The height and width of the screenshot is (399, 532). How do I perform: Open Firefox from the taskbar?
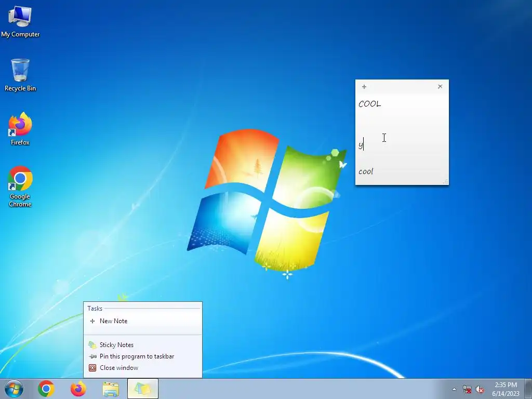(x=78, y=389)
